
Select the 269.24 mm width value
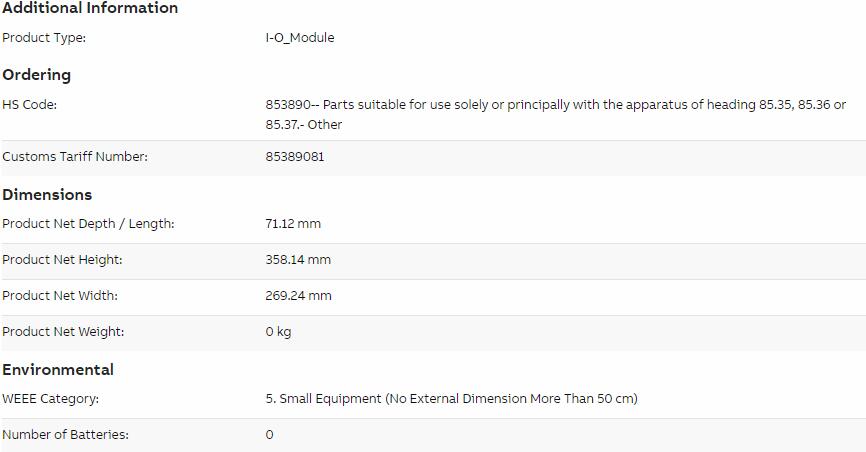point(299,296)
